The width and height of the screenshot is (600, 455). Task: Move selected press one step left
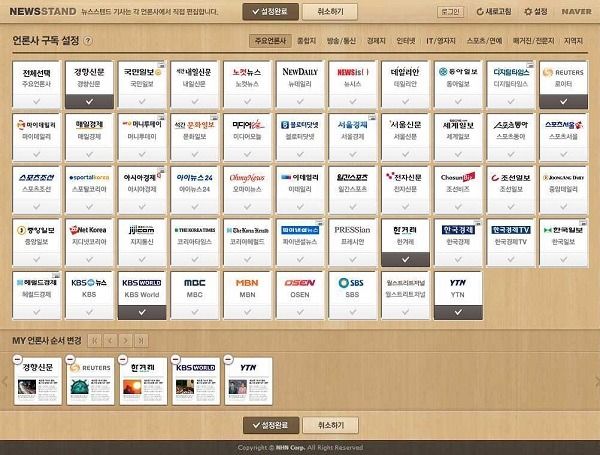point(110,340)
